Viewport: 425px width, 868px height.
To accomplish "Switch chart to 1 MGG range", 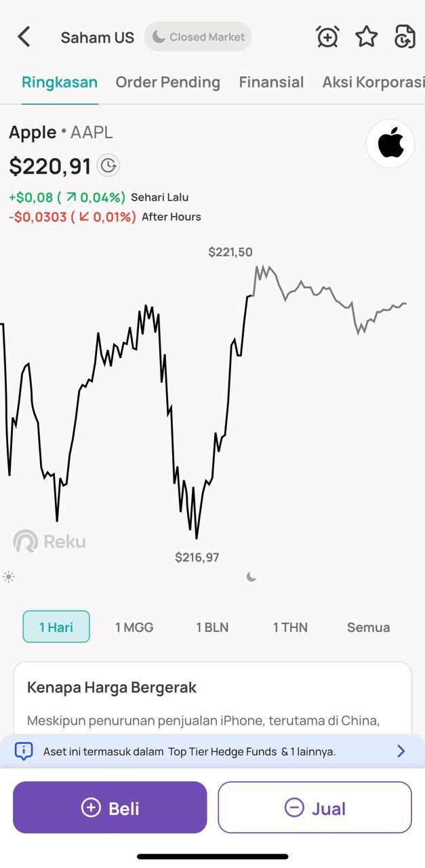I will 134,627.
